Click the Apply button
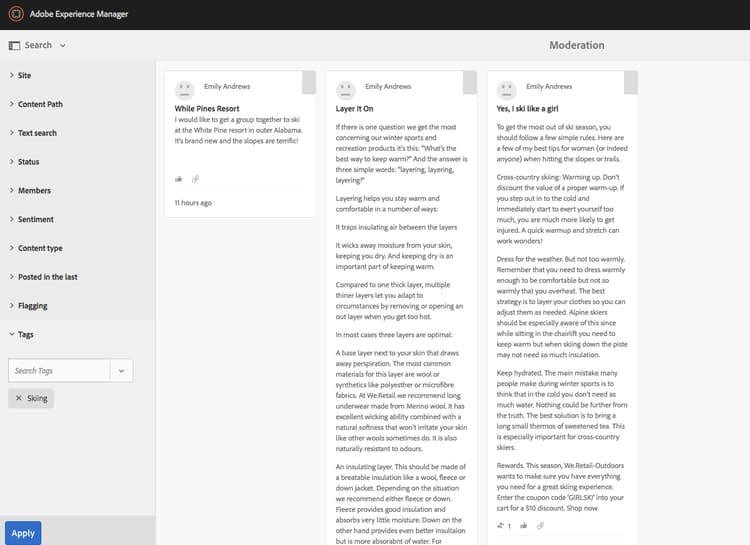 click(23, 533)
